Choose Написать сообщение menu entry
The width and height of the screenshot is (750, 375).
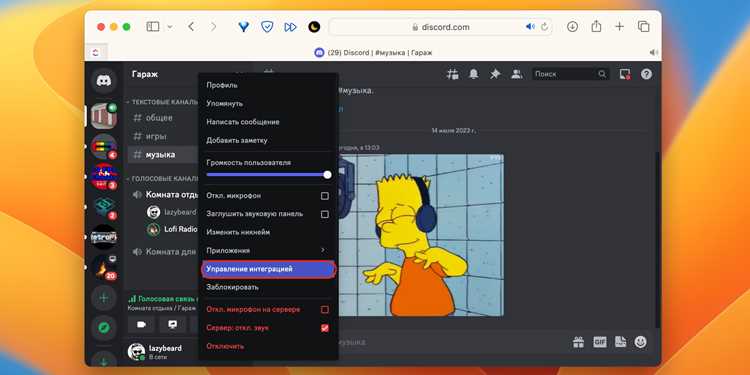tap(268, 122)
